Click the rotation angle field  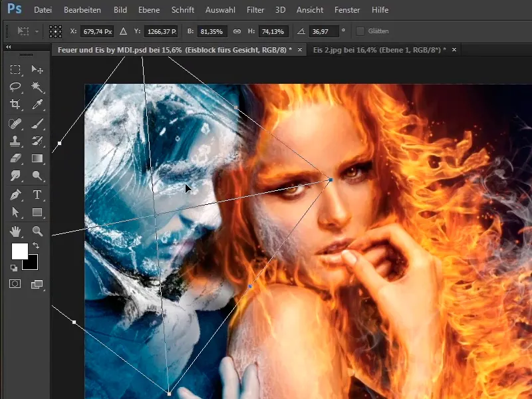pyautogui.click(x=324, y=31)
